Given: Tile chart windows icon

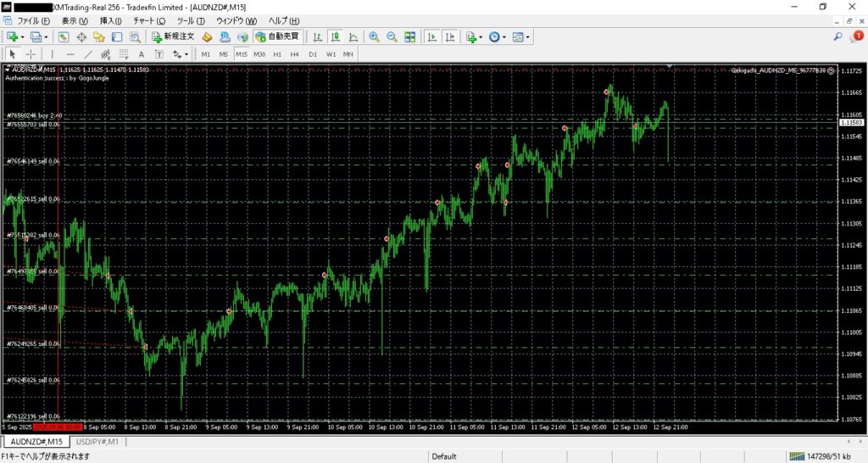Looking at the screenshot, I should pos(410,36).
